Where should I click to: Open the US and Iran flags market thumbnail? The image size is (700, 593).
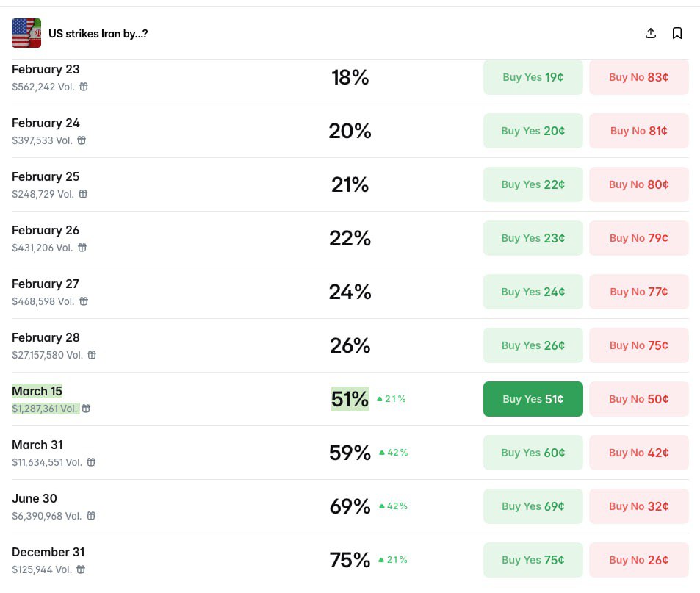(26, 33)
